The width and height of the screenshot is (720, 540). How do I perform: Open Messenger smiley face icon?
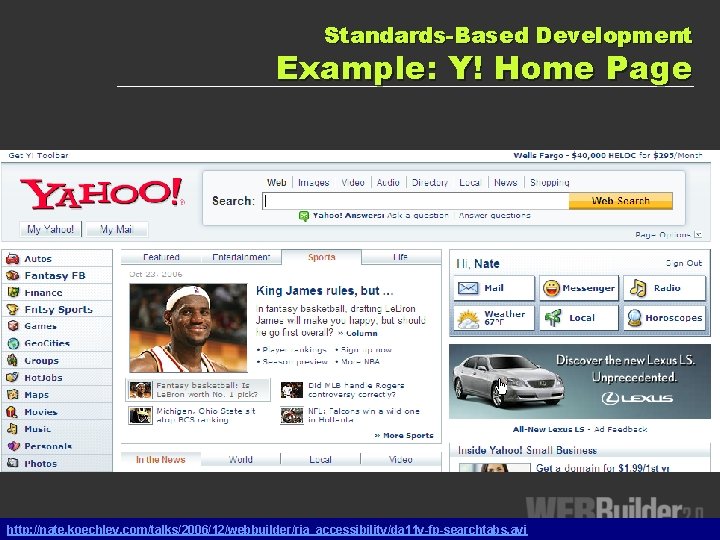551,288
